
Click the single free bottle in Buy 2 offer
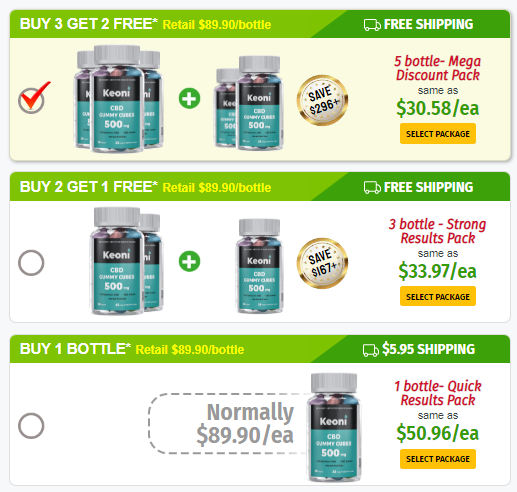click(260, 266)
